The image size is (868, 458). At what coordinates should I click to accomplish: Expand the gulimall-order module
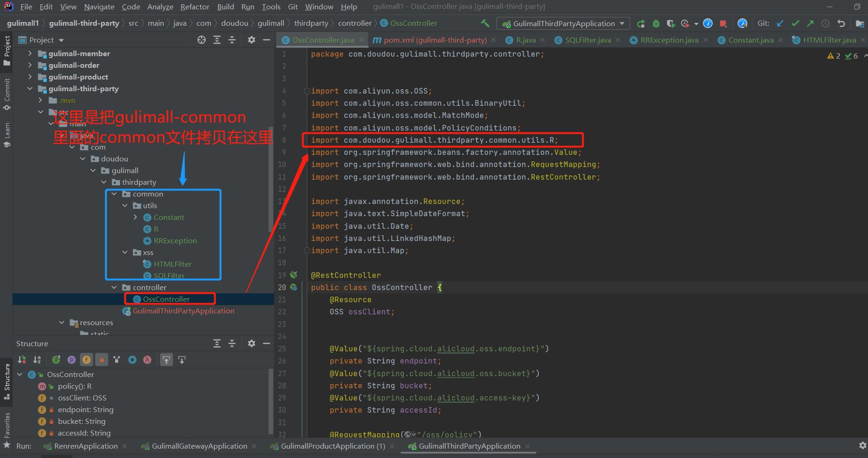coord(30,65)
